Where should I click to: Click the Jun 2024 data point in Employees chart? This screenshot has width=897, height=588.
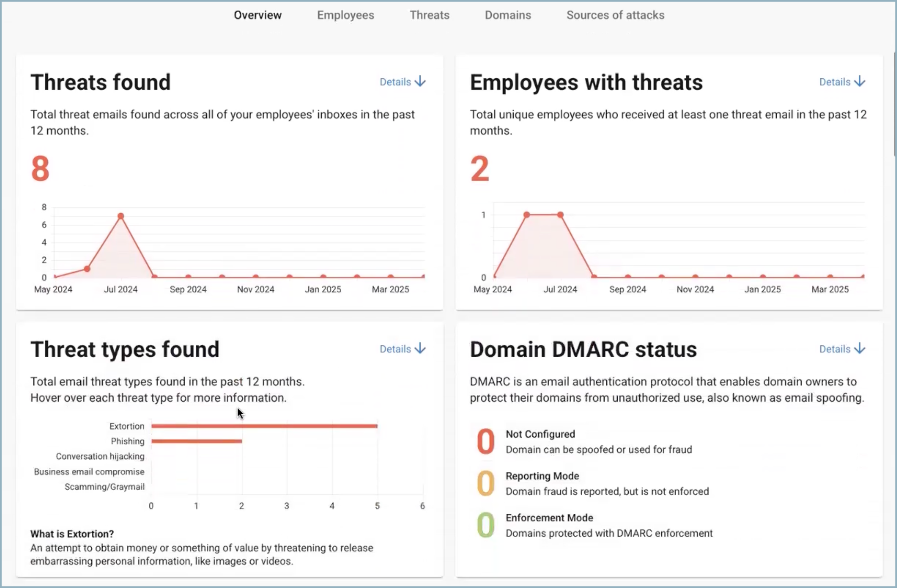(527, 214)
